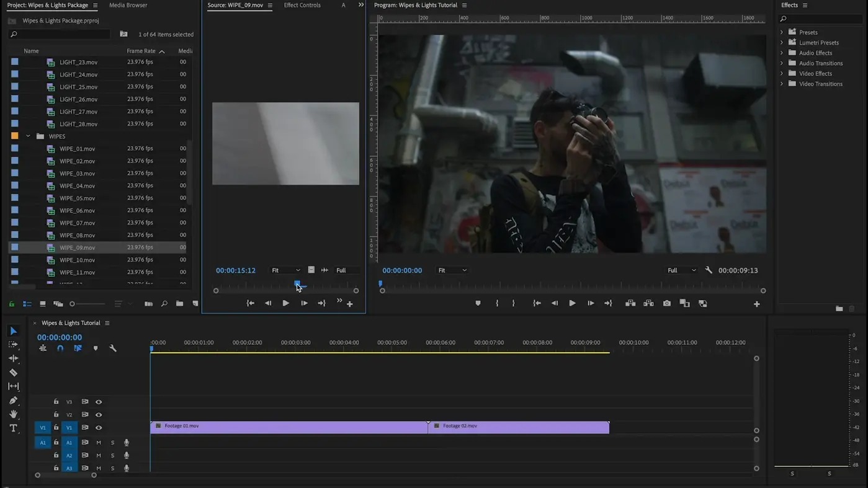This screenshot has width=868, height=488.
Task: Collapse the WIPES bin
Action: tap(28, 136)
